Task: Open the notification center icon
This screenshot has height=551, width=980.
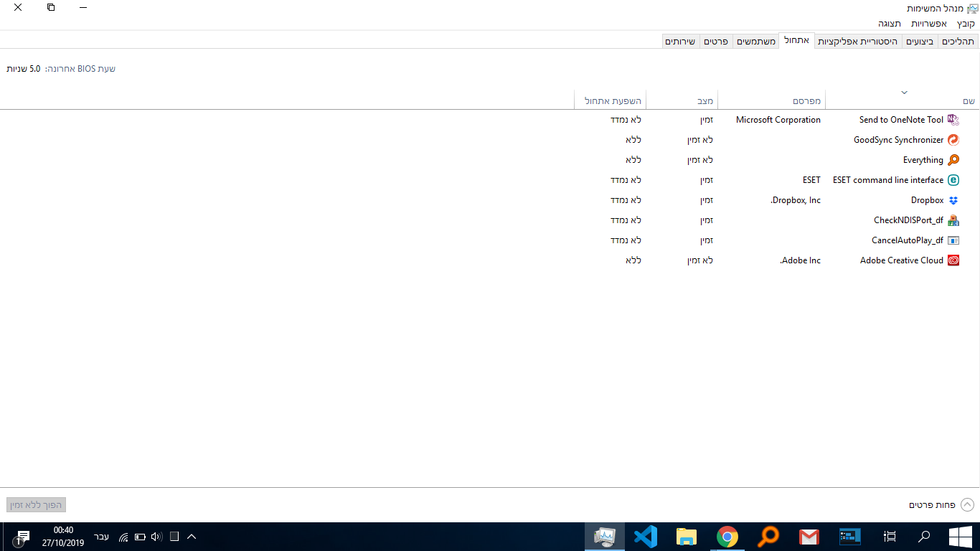Action: pos(22,537)
